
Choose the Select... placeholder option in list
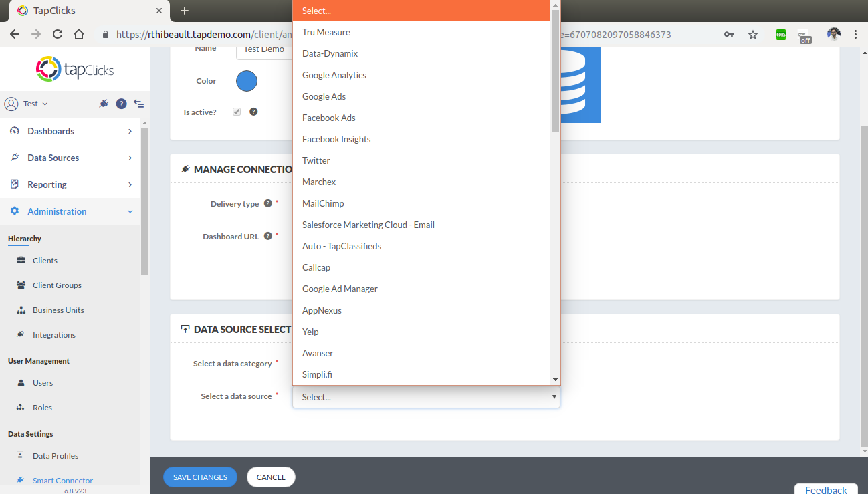point(421,11)
